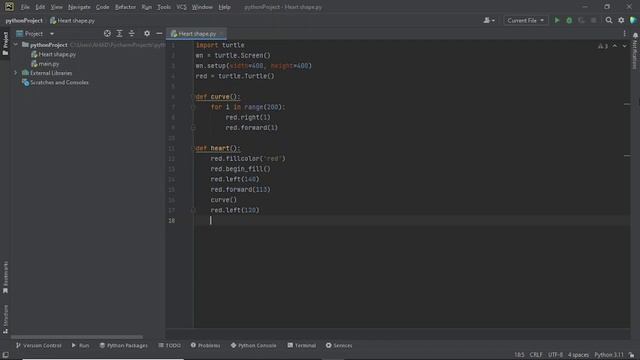640x360 pixels.
Task: Click the pythonProject breadcrumb in navigation bar
Action: pos(24,20)
